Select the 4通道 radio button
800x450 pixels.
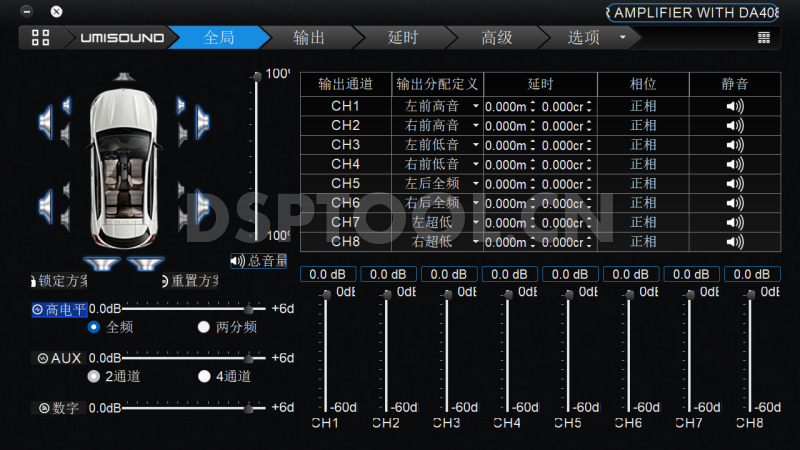[x=204, y=377]
